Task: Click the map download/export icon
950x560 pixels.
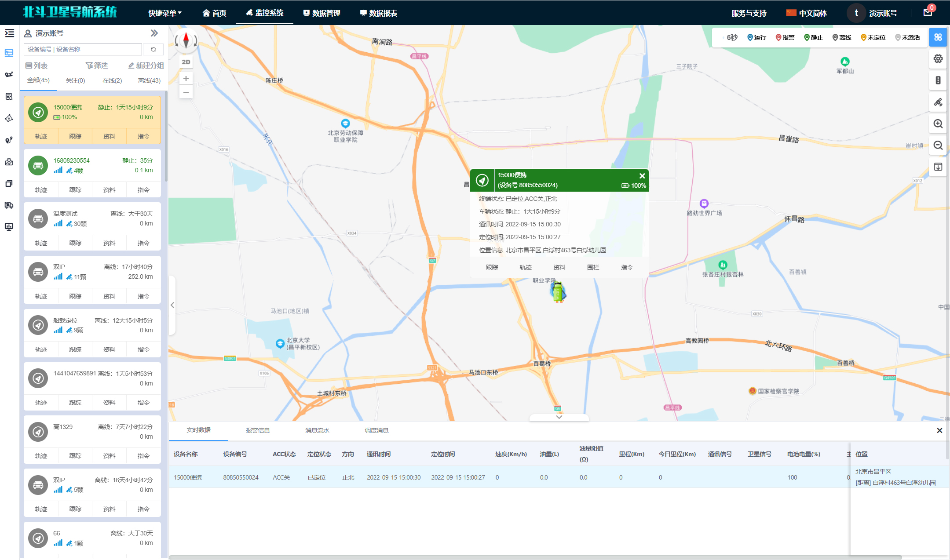Action: click(x=938, y=167)
